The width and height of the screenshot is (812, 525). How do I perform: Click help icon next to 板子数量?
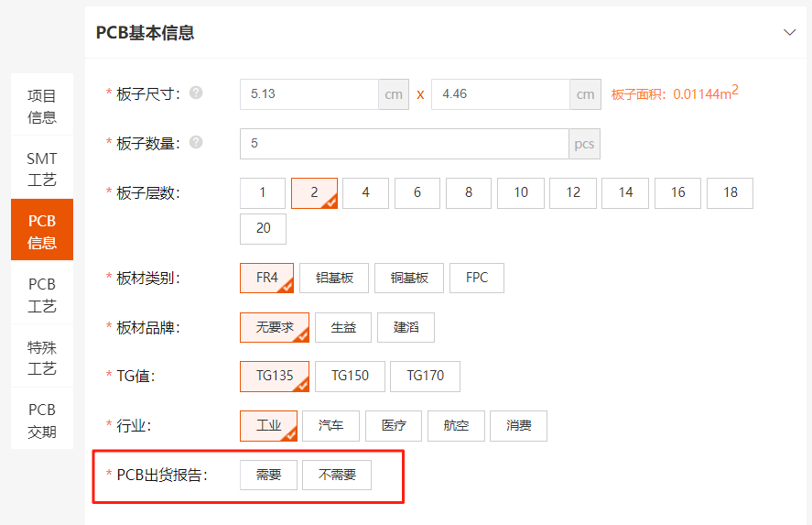(196, 143)
